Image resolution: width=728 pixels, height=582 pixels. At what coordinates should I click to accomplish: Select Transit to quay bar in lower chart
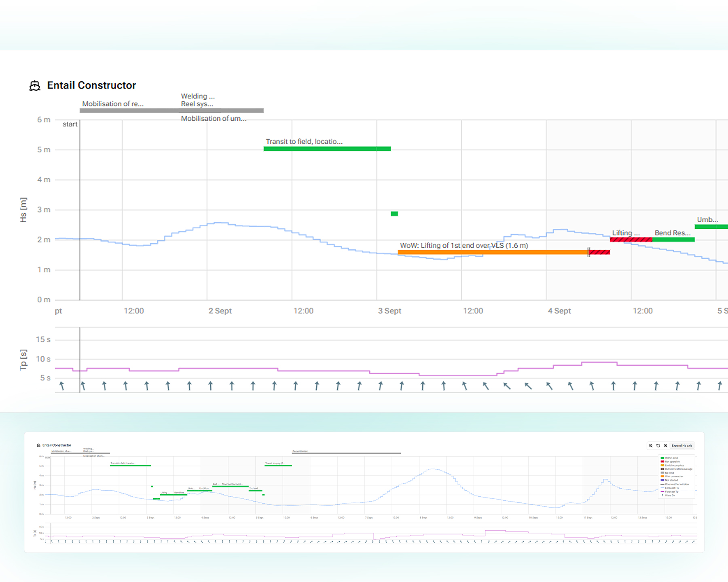278,466
